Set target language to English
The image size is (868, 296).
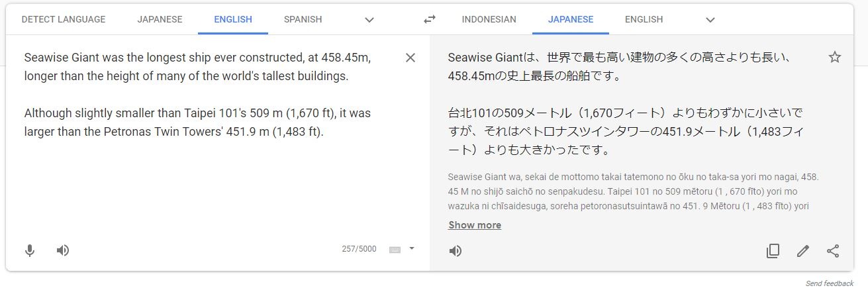[x=644, y=19]
